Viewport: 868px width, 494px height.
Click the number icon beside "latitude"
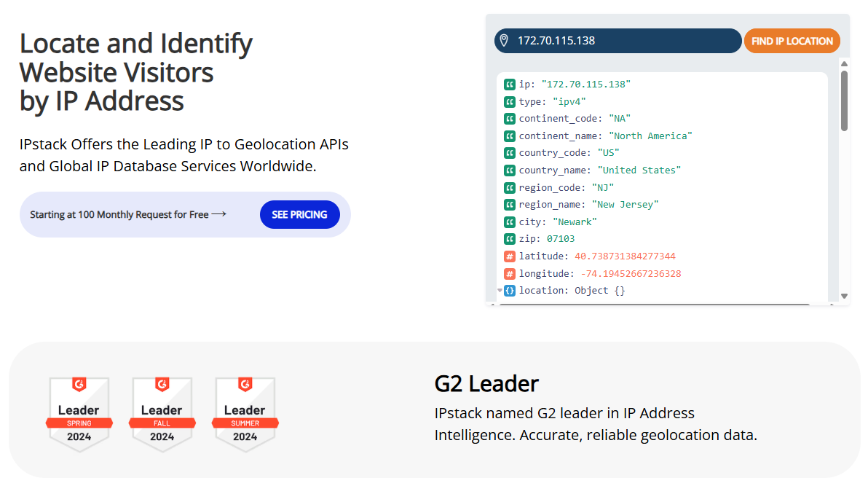click(x=509, y=256)
